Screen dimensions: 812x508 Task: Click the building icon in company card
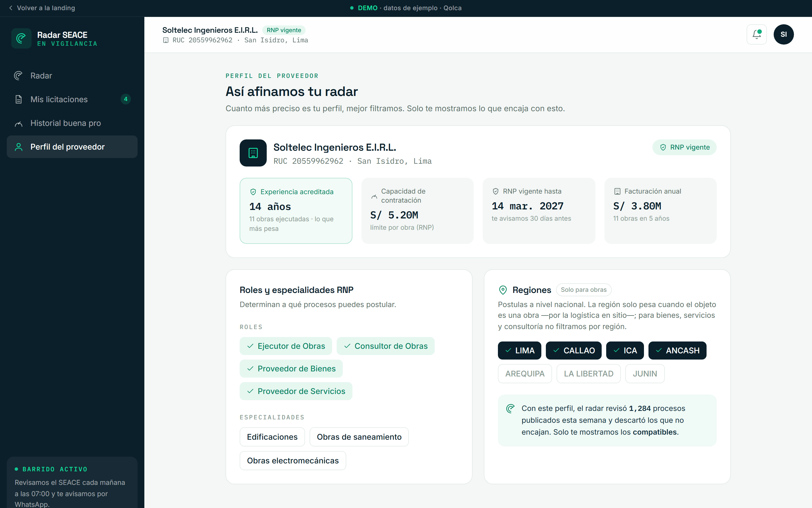pos(253,153)
